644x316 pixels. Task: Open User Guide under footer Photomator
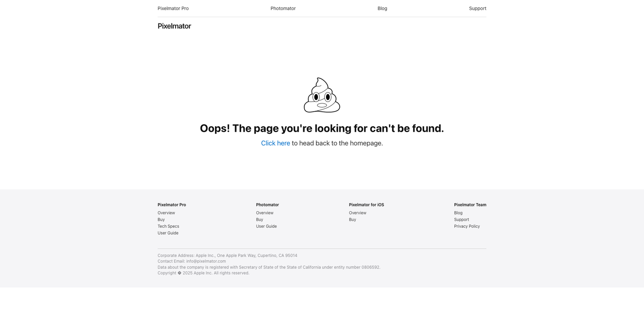pyautogui.click(x=266, y=227)
